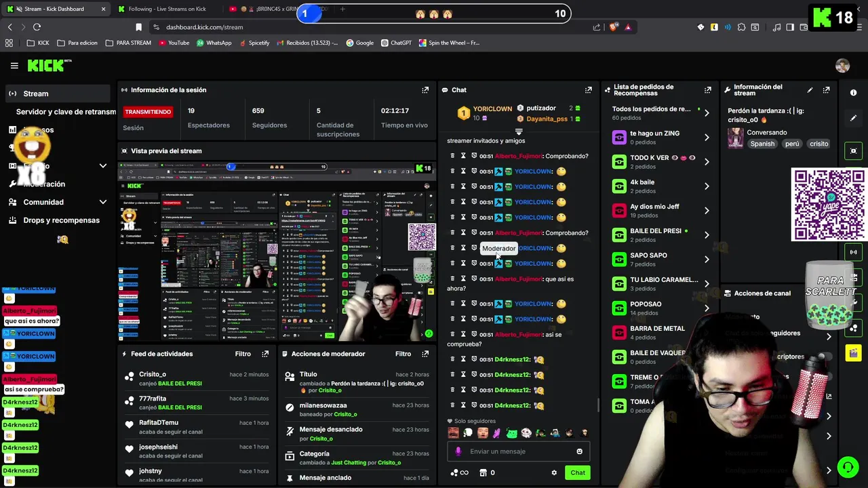Viewport: 868px width, 488px height.
Task: Click milanesowazaa in moderator actions
Action: (x=323, y=405)
